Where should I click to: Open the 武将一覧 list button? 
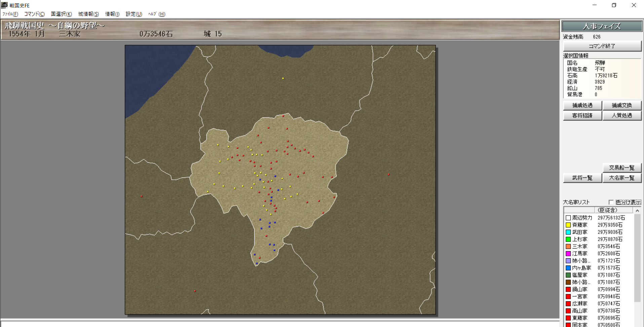(582, 178)
